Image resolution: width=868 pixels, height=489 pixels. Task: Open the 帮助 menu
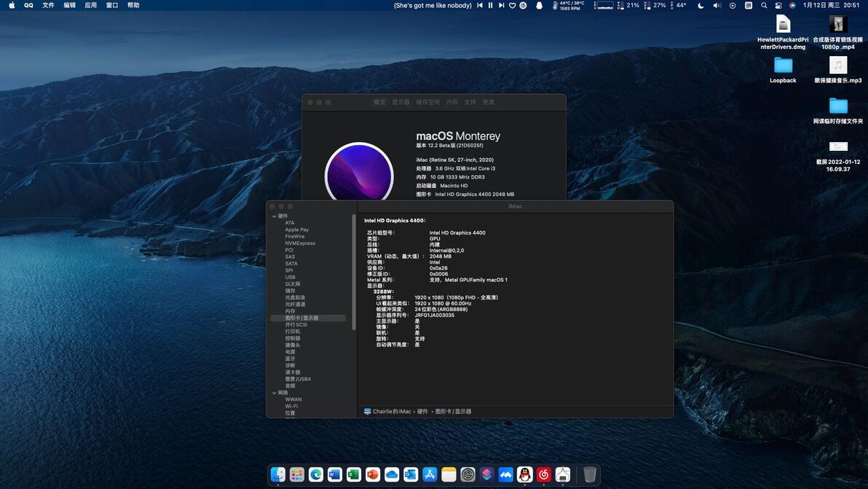pos(133,5)
